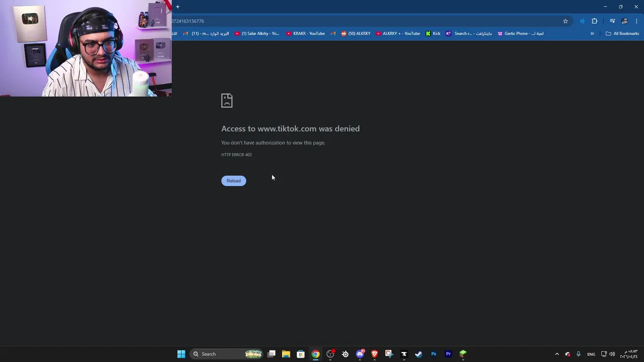Viewport: 644px width, 362px height.
Task: Open the Minecraft grass block taskbar icon
Action: click(x=463, y=354)
